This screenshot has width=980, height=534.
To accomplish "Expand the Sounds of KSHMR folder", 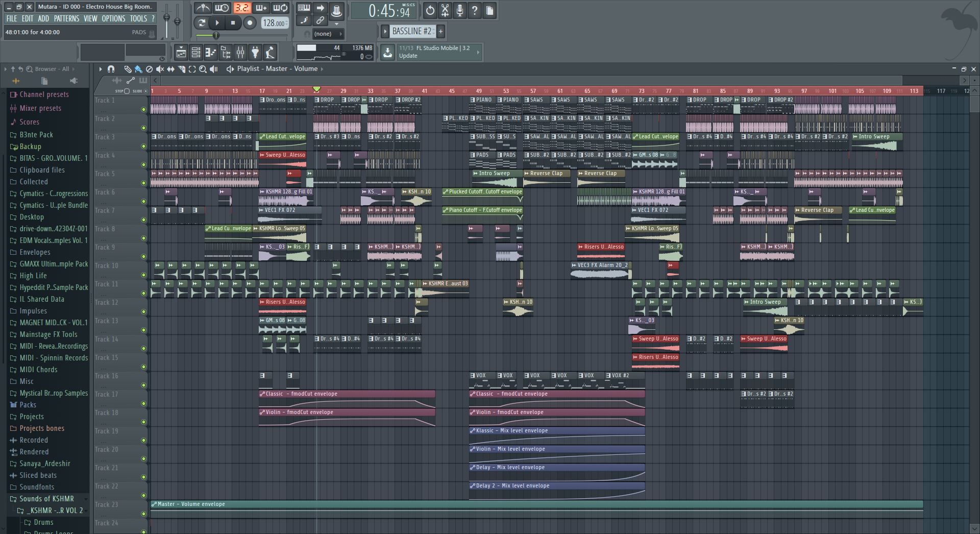I will (x=46, y=499).
